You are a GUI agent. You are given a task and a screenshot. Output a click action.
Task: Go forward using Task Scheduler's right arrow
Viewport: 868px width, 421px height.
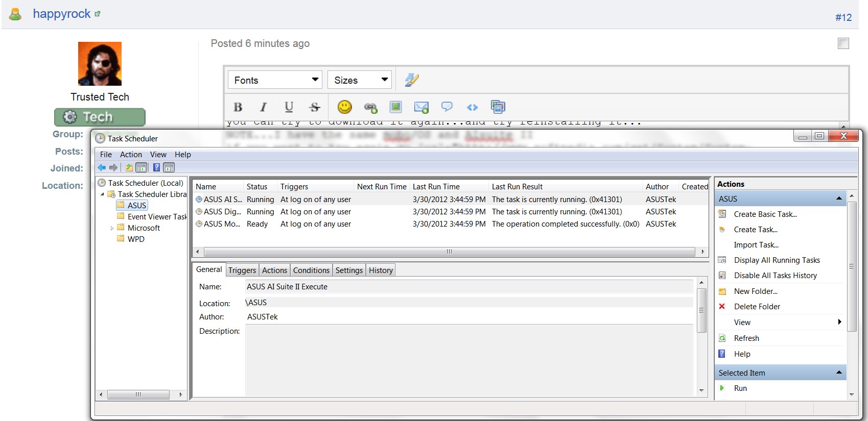113,167
